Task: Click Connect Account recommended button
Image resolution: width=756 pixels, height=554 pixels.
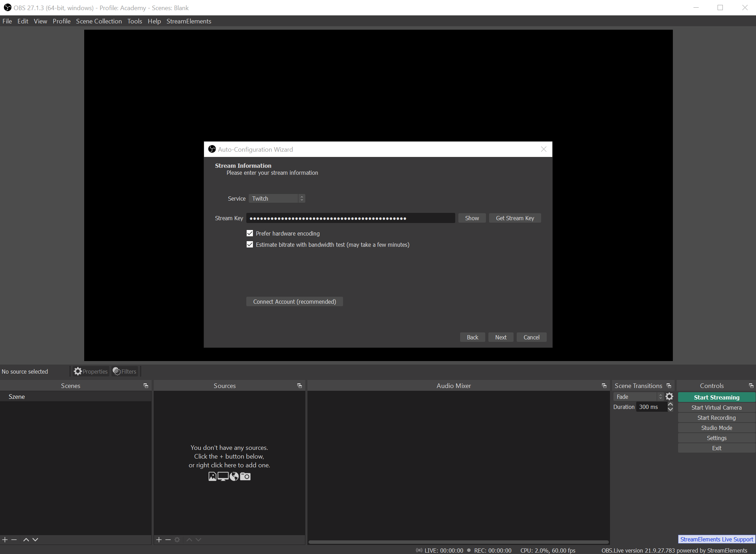Action: 294,301
